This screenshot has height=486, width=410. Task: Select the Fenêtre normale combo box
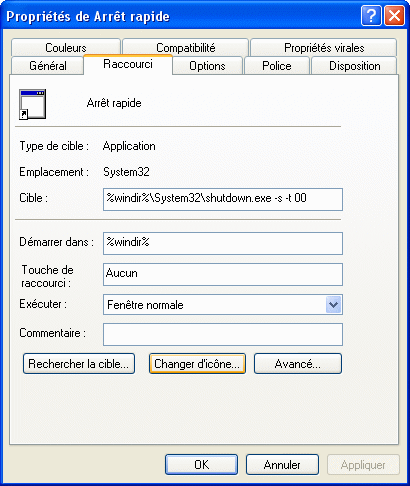click(x=223, y=304)
